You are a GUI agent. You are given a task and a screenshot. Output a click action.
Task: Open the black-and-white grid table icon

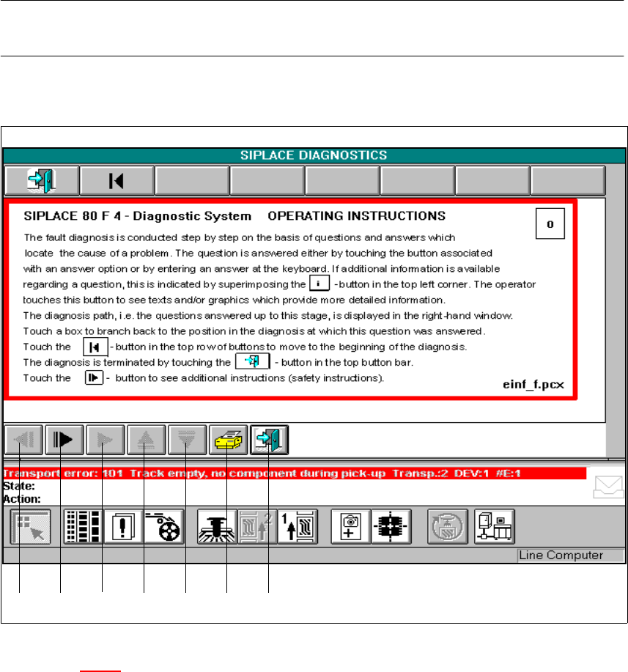coord(83,527)
